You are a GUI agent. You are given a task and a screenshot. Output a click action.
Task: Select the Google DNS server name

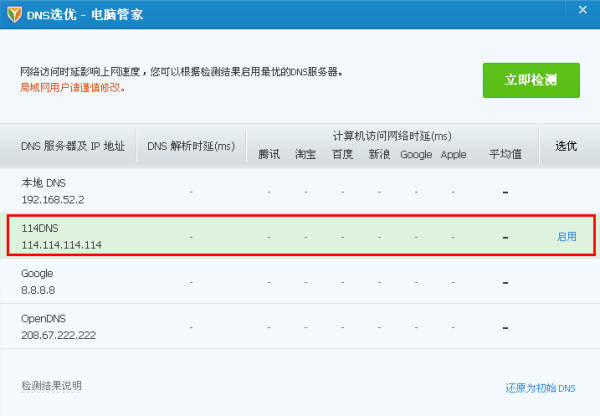pos(37,273)
